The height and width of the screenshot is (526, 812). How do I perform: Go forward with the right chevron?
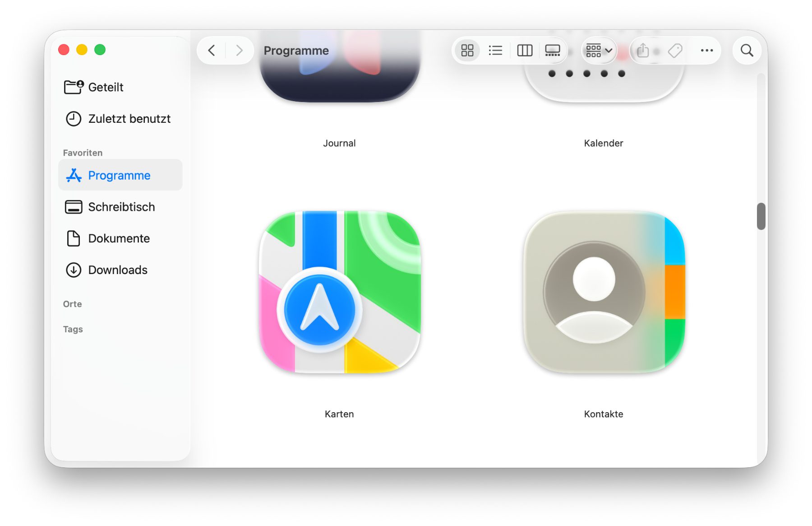tap(239, 51)
